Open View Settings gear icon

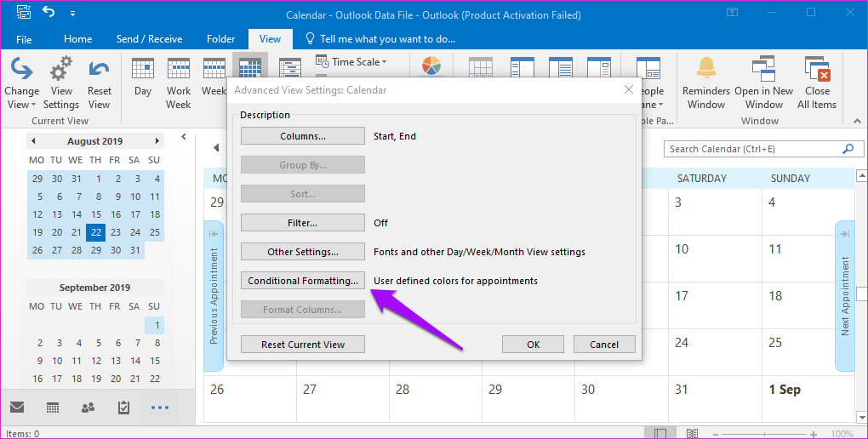coord(61,68)
